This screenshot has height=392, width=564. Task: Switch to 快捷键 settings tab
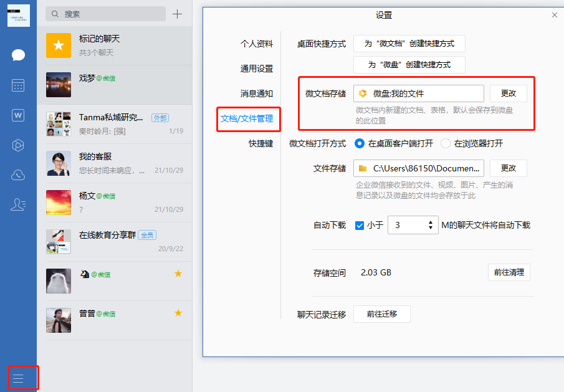pyautogui.click(x=260, y=143)
